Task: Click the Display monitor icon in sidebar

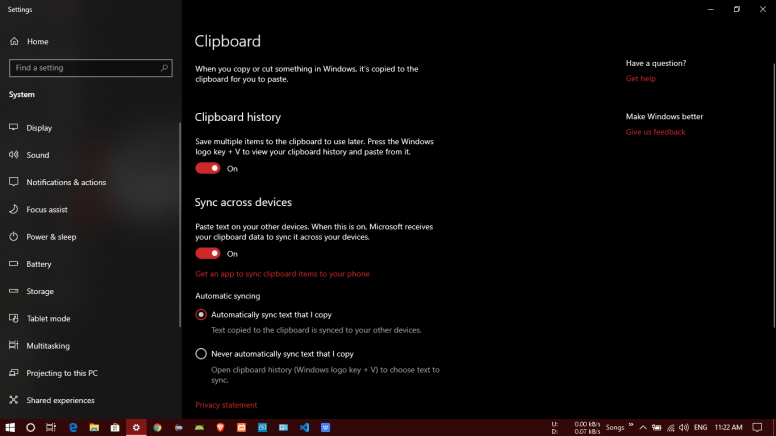Action: pos(14,128)
